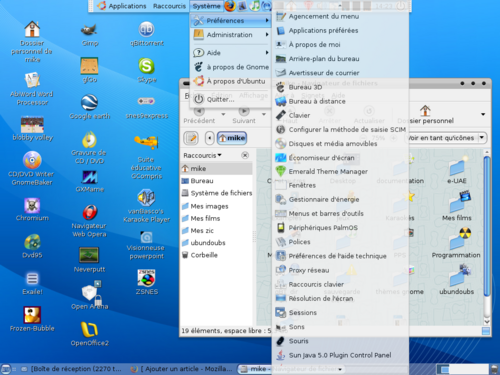Click path bar left scroll arrow
This screenshot has width=500, height=375.
coord(210,138)
